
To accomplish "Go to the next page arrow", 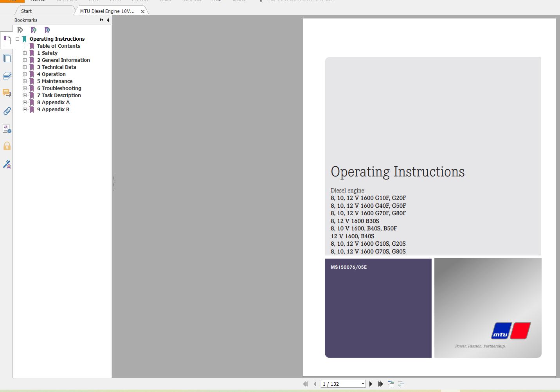I will coord(371,384).
